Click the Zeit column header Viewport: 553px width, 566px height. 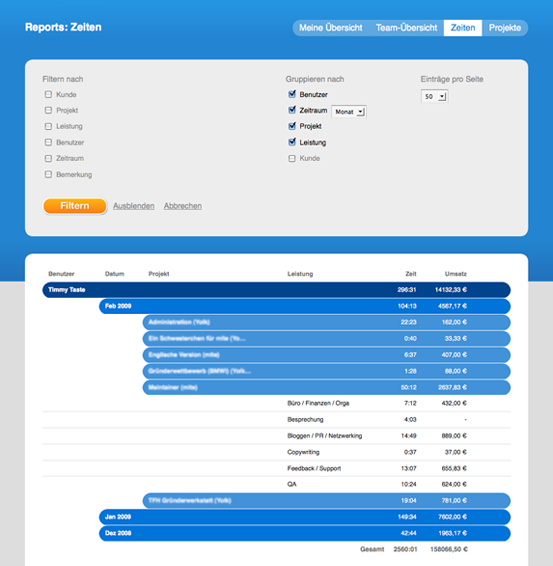[411, 274]
